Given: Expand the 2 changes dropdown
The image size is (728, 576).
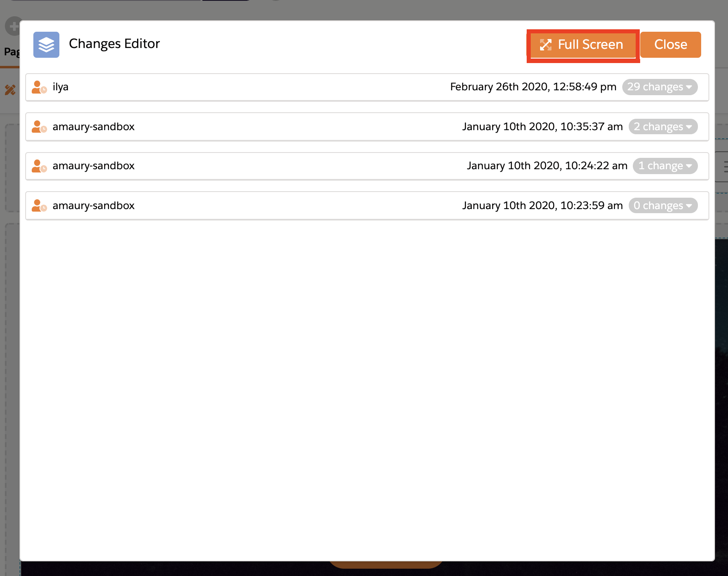Looking at the screenshot, I should [663, 127].
